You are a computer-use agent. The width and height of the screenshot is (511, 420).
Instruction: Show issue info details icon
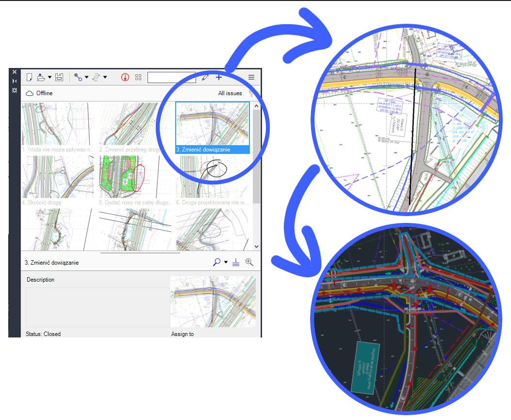click(236, 262)
